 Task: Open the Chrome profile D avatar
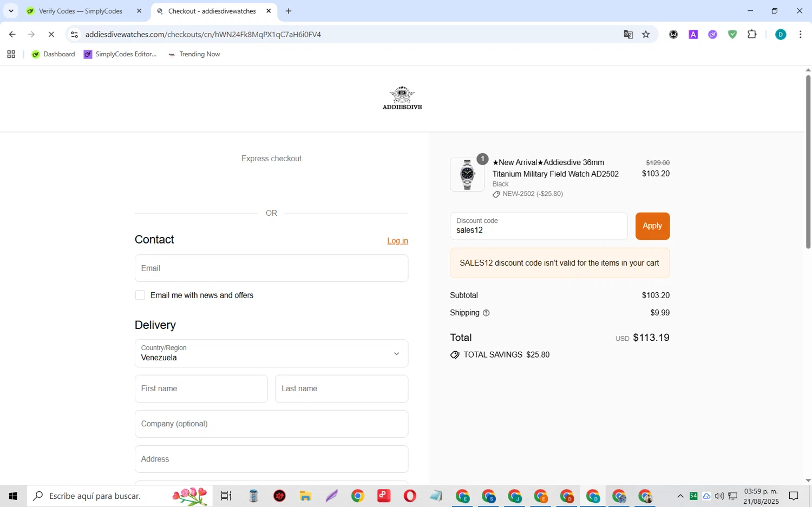(x=781, y=34)
